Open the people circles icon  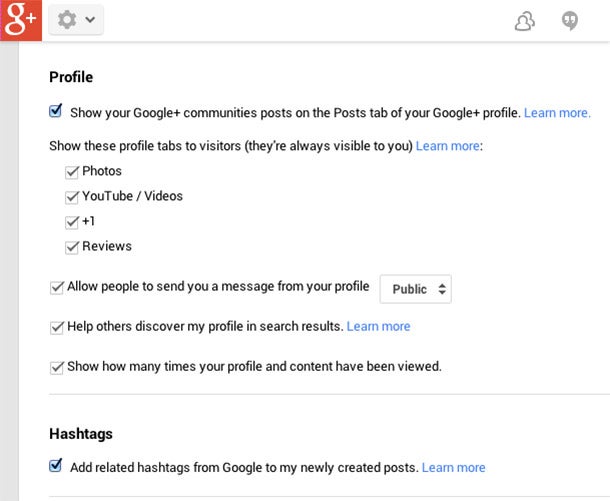pos(524,21)
